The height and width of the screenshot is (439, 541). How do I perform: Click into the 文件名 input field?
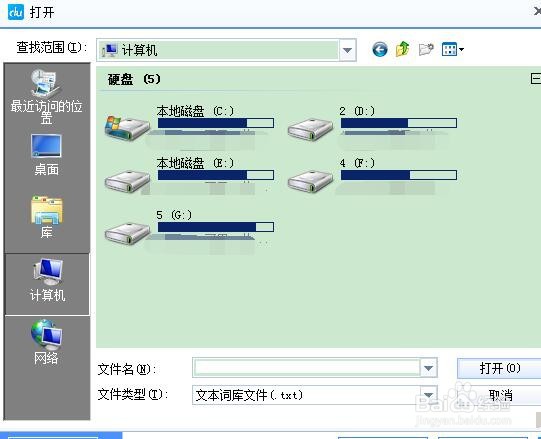(x=307, y=368)
